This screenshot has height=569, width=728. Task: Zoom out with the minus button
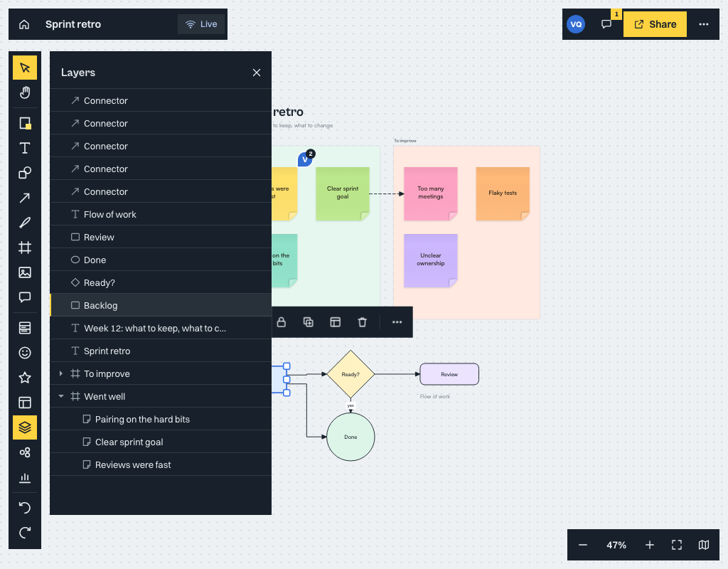click(x=583, y=545)
